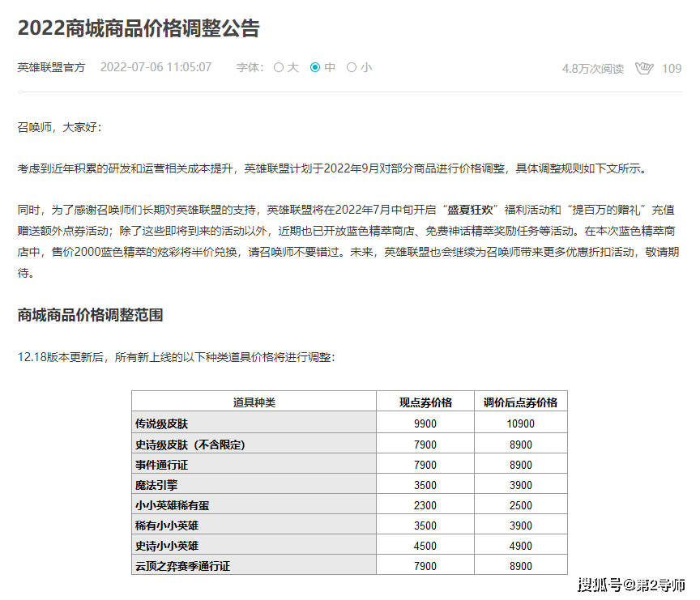The image size is (700, 600).
Task: Click the 4500 current price cell
Action: click(425, 546)
